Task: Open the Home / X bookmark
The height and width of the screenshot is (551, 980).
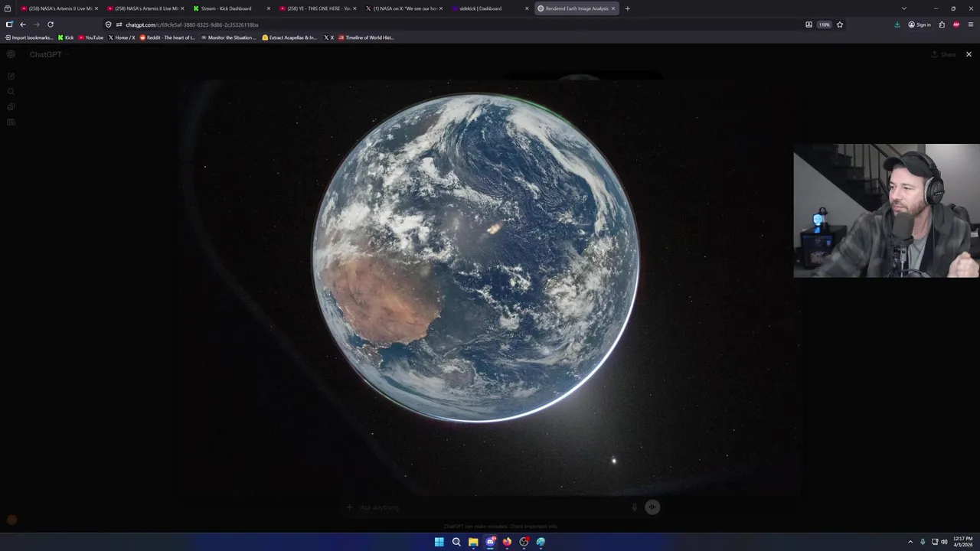Action: [122, 37]
